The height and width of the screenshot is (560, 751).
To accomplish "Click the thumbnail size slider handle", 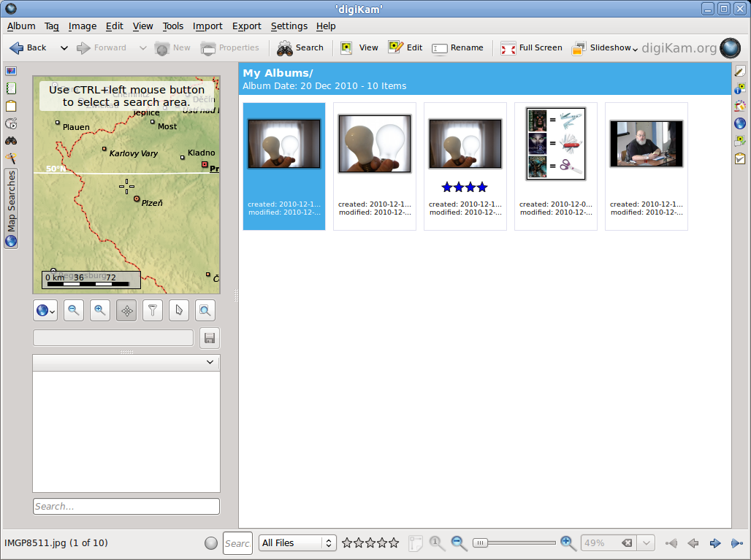I will click(x=480, y=542).
